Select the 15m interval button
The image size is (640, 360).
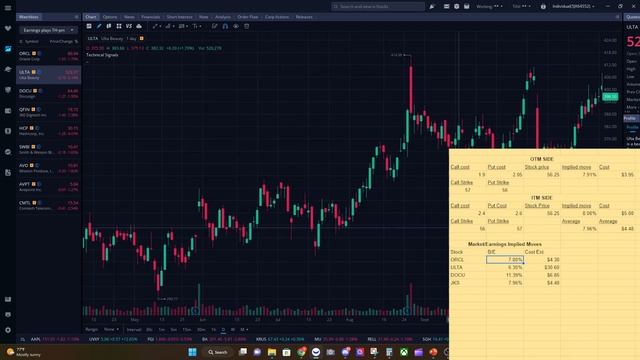click(x=187, y=329)
